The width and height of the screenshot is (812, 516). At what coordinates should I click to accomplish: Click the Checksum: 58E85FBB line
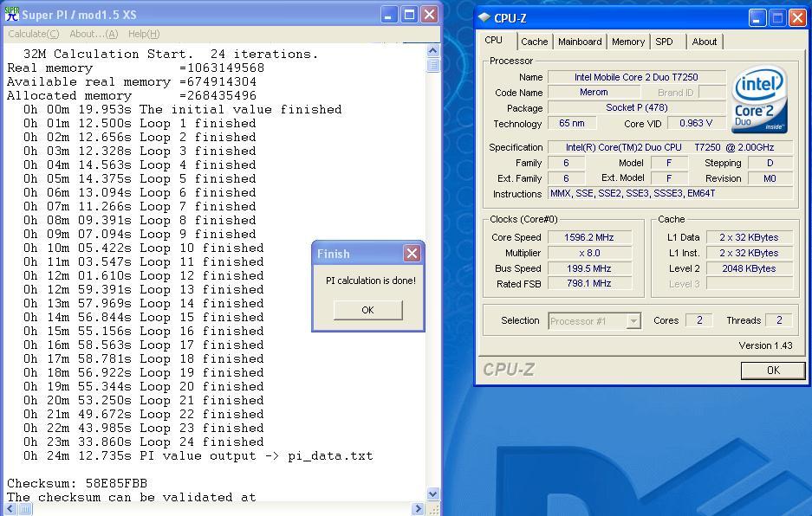(x=77, y=483)
